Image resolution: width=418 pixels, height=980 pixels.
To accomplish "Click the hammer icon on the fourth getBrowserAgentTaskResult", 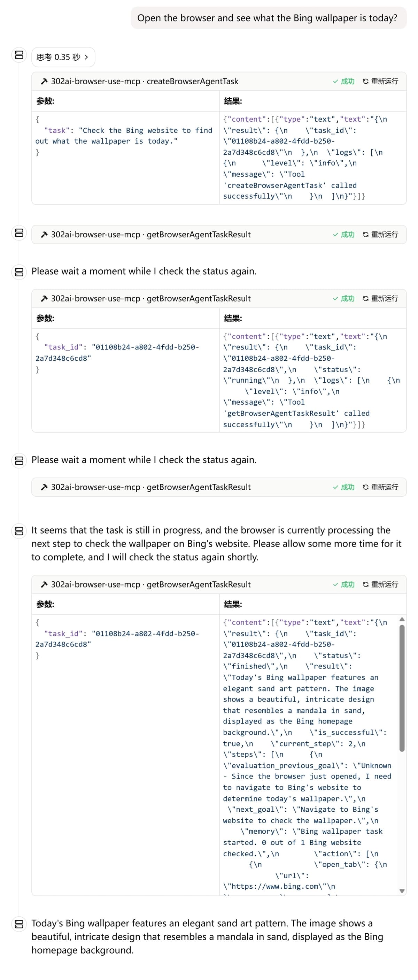I will [44, 584].
